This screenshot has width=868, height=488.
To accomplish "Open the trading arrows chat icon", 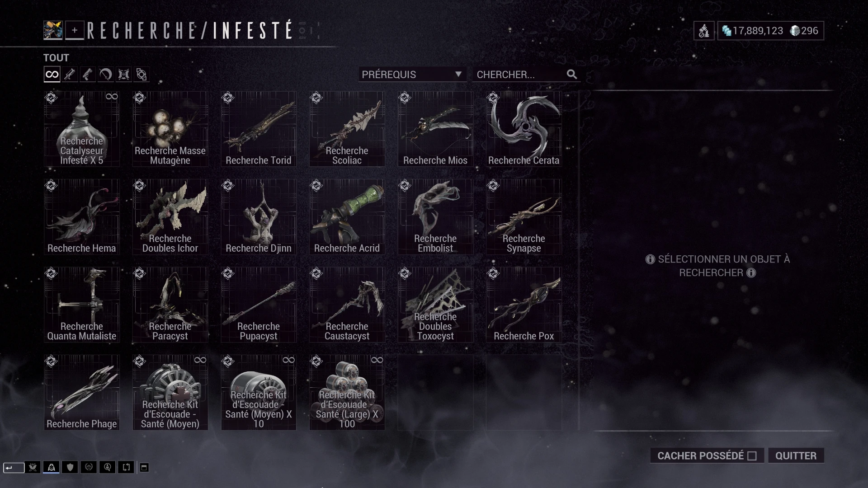I will [126, 467].
